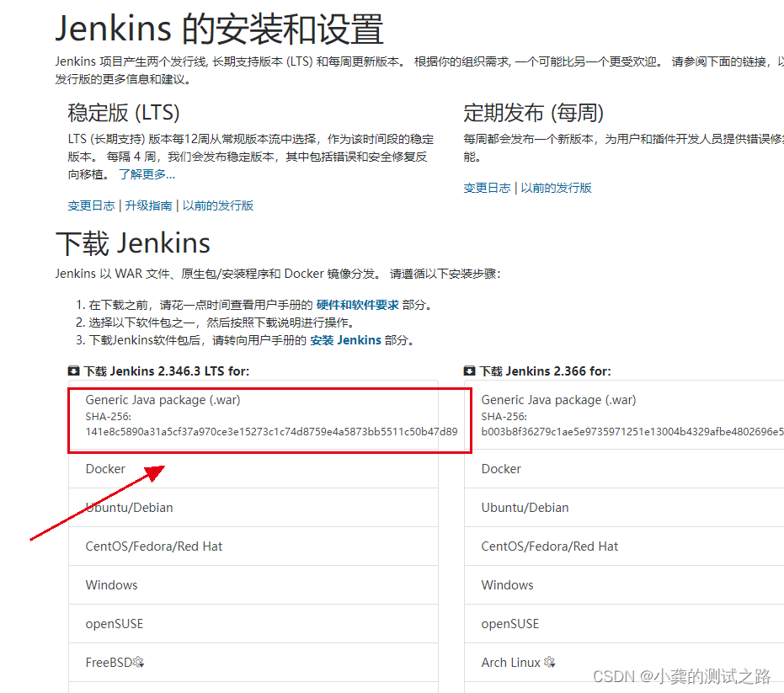This screenshot has height=693, width=784.
Task: Open the 安装 Jenkins handbook link
Action: coord(345,340)
